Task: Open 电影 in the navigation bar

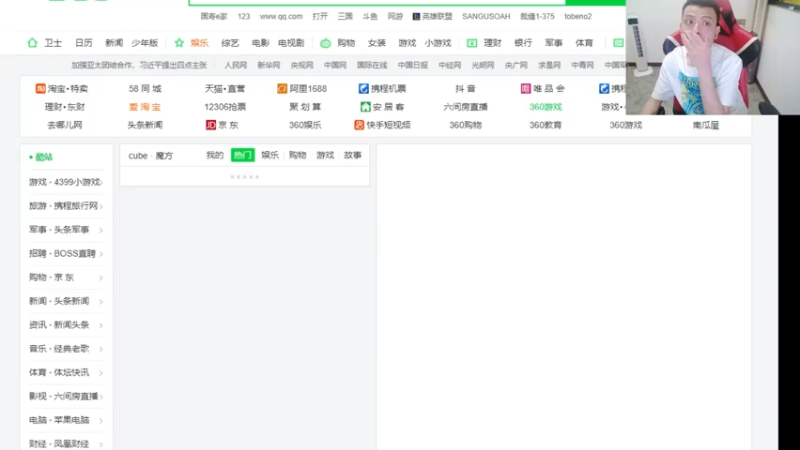Action: pos(260,43)
